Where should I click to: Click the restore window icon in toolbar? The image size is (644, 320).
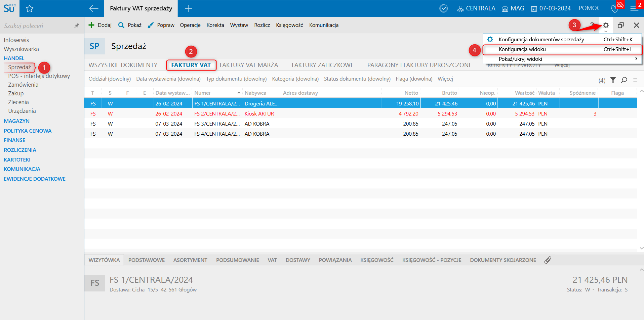click(x=621, y=25)
